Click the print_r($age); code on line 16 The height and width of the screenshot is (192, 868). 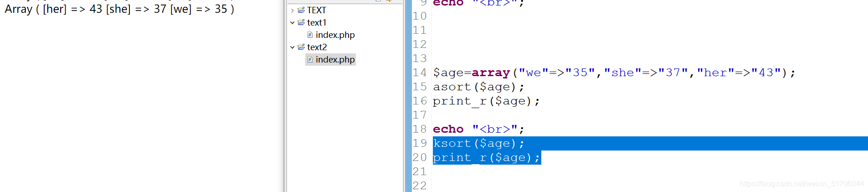[x=486, y=101]
